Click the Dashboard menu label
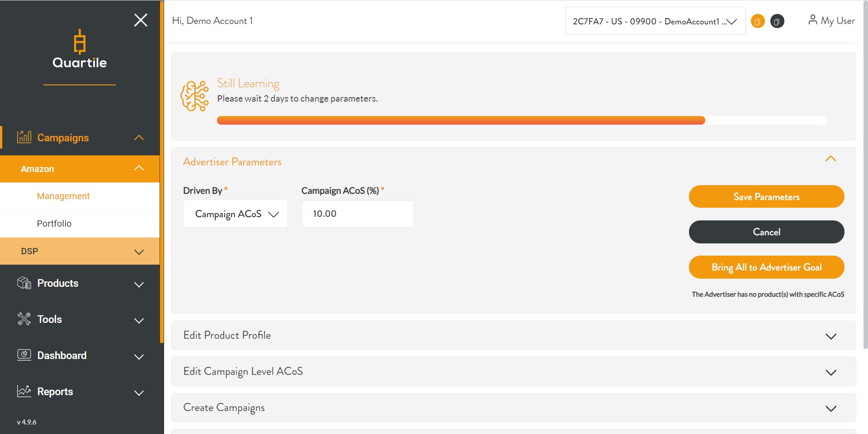Viewport: 868px width, 434px height. pyautogui.click(x=61, y=355)
